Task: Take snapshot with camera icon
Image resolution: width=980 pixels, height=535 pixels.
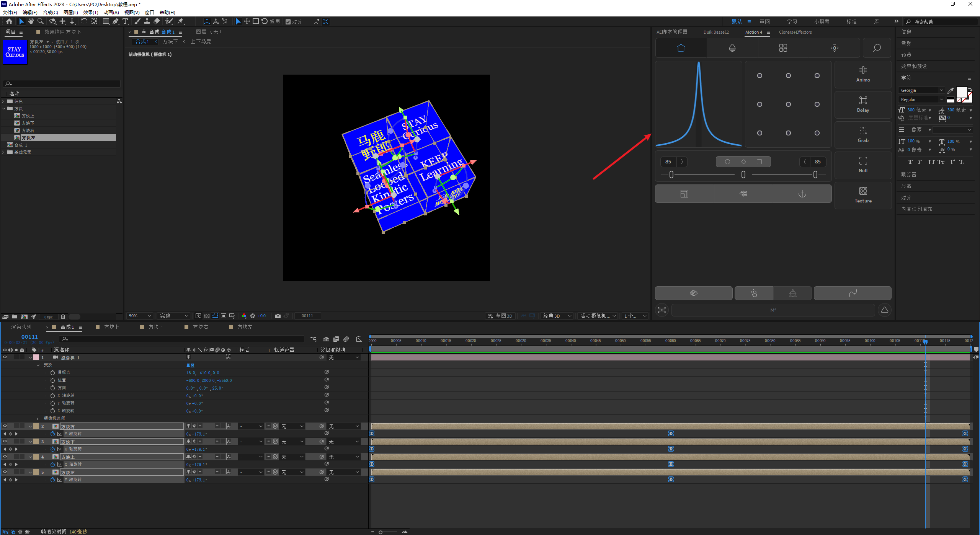Action: click(278, 316)
